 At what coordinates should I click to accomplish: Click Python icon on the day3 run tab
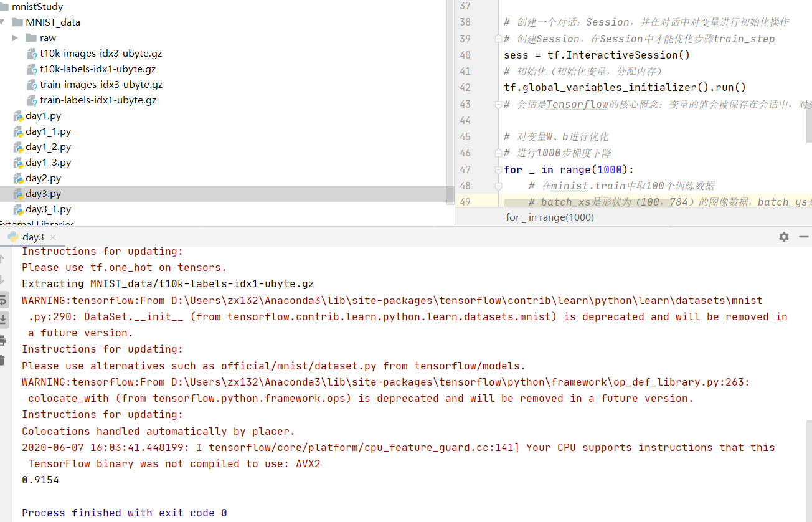tap(13, 237)
